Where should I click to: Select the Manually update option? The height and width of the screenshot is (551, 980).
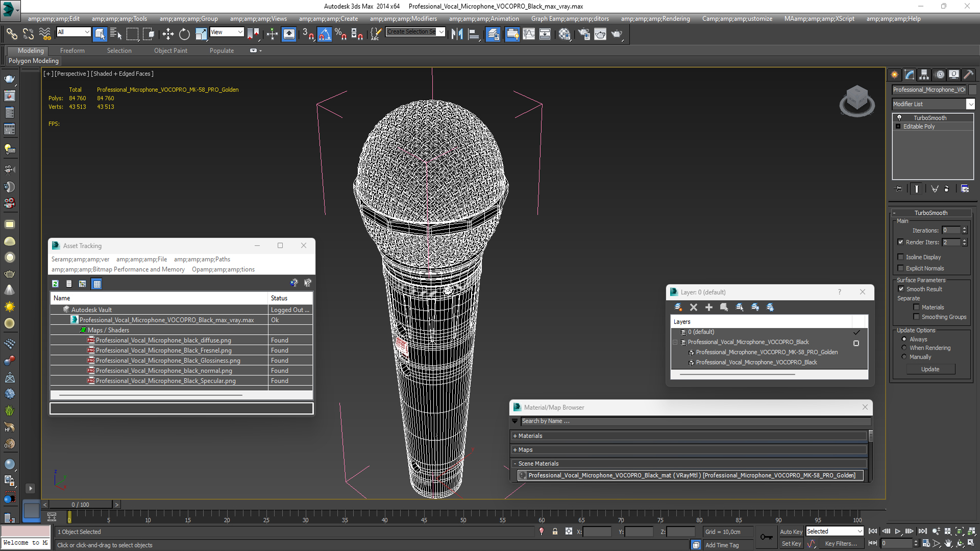coord(904,357)
